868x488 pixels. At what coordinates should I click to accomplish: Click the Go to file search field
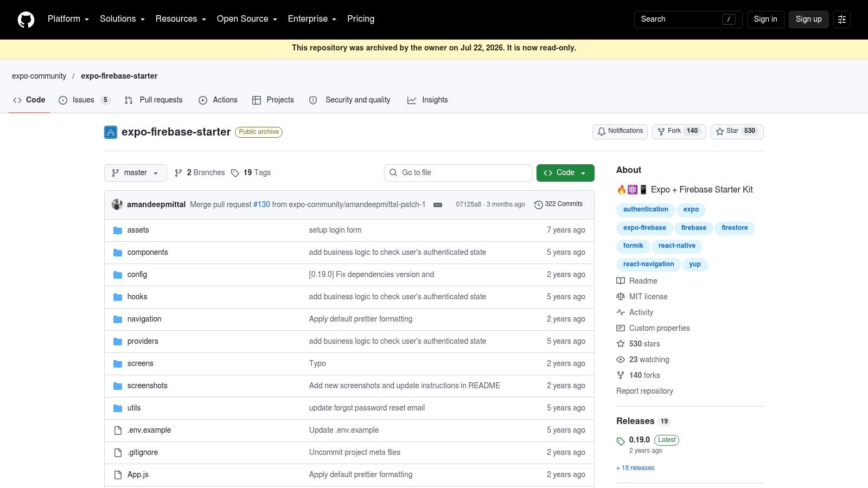458,173
